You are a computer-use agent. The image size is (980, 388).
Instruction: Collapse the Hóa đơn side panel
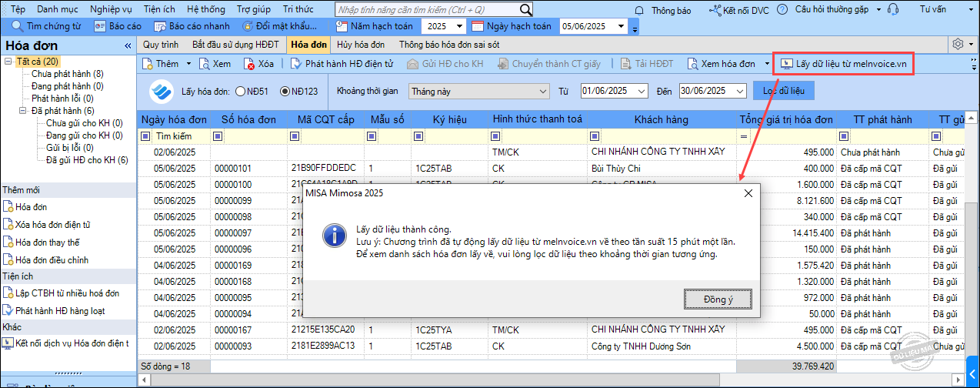pyautogui.click(x=128, y=45)
